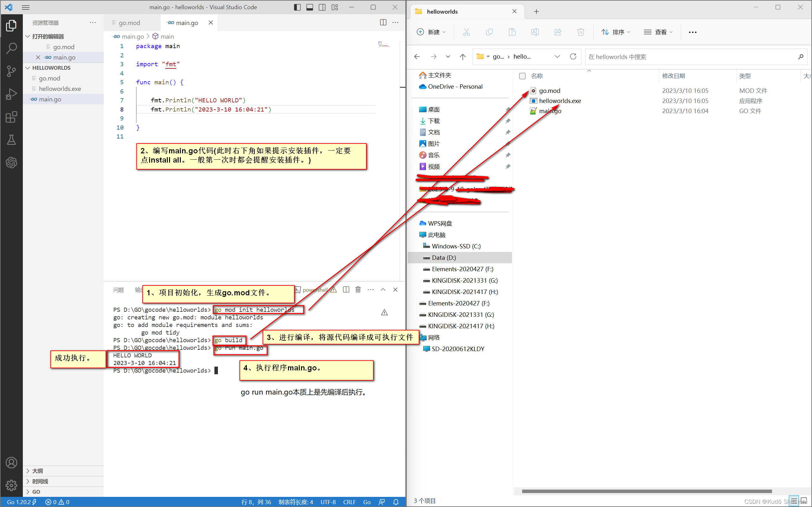Click the kill terminal trash icon
Image resolution: width=812 pixels, height=507 pixels.
click(358, 289)
